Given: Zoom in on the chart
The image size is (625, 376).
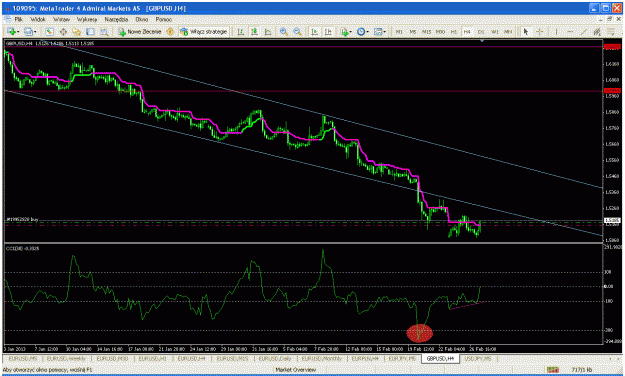Looking at the screenshot, I should tap(284, 32).
